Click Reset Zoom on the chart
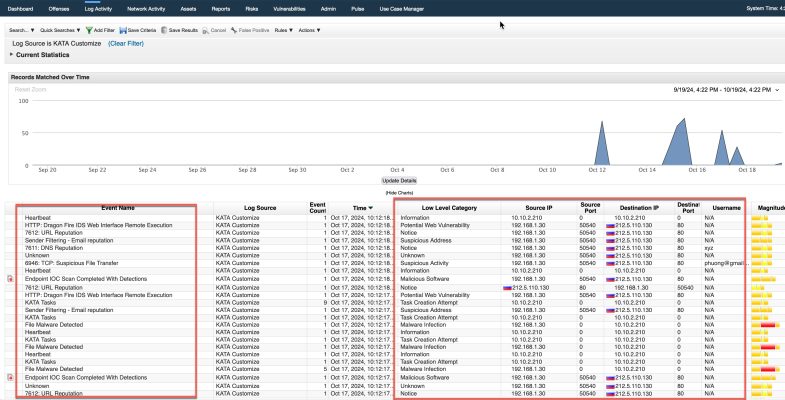Image resolution: width=785 pixels, height=400 pixels. 31,90
